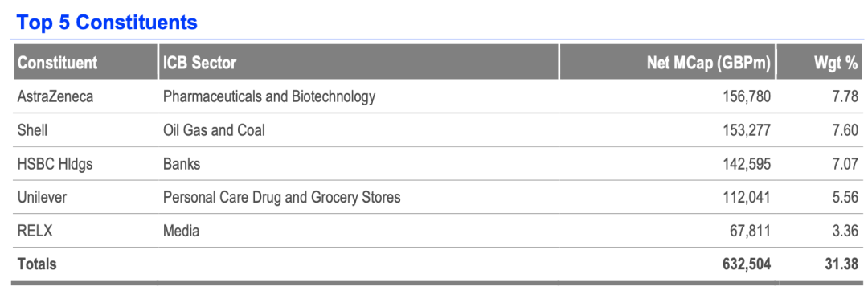Click the Top 5 Constituents heading

pyautogui.click(x=107, y=23)
